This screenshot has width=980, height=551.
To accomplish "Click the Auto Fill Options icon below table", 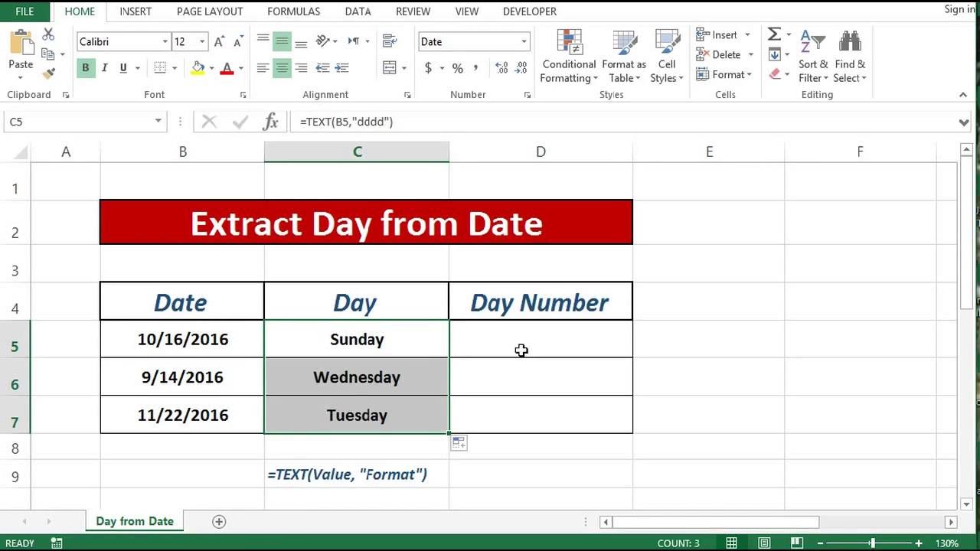I will coord(459,442).
